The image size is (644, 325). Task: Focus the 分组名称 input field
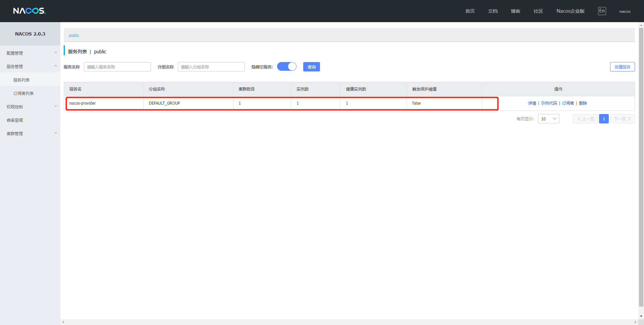coord(211,67)
